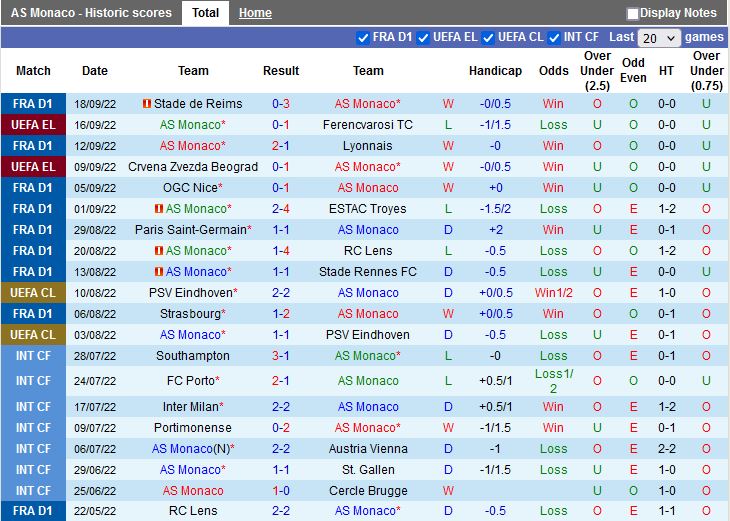Click PSV Eindhoven in 03/08/22 row
The width and height of the screenshot is (730, 521).
(368, 334)
